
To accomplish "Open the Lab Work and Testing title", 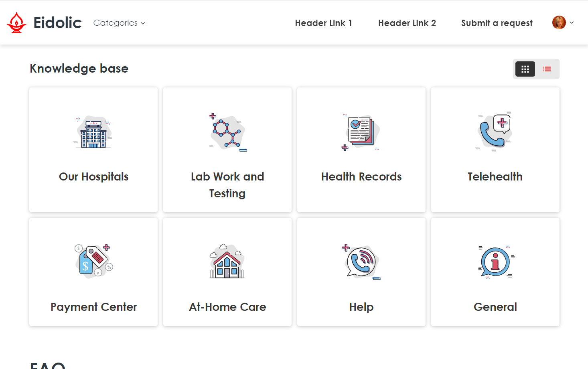I will [227, 185].
